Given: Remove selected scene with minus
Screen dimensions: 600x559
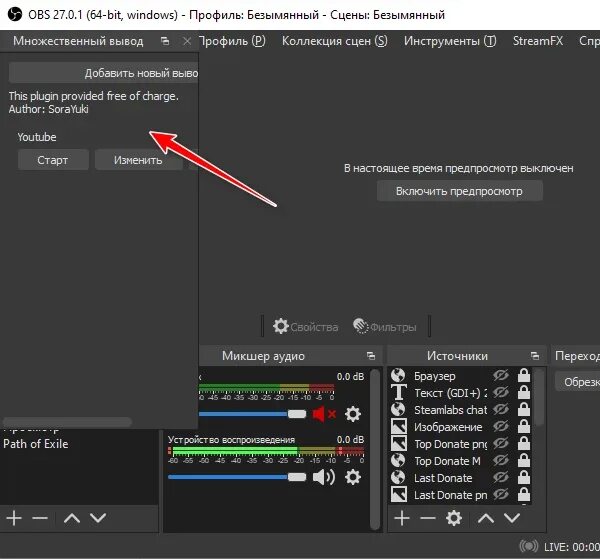Looking at the screenshot, I should pos(40,518).
